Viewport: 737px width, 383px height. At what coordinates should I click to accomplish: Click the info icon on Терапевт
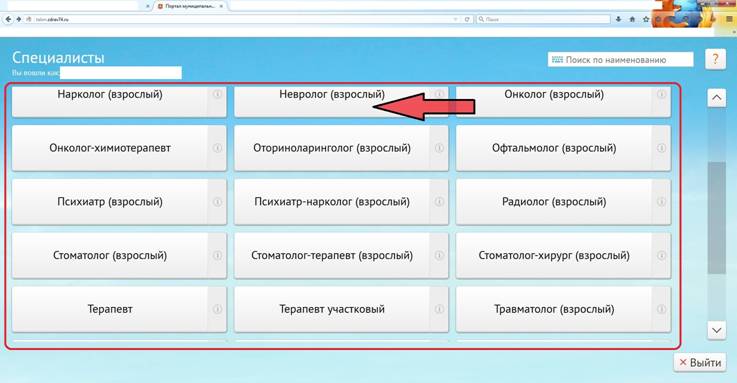(217, 309)
